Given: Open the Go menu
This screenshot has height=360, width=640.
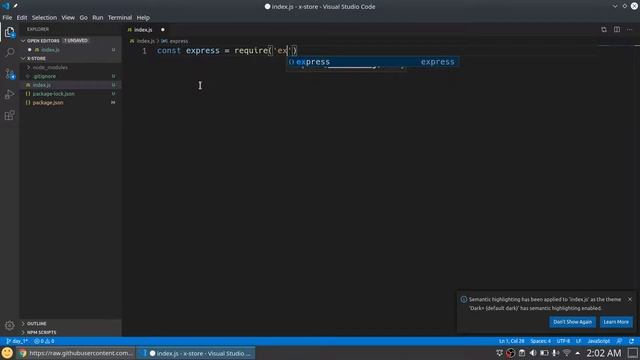Looking at the screenshot, I should 83,18.
